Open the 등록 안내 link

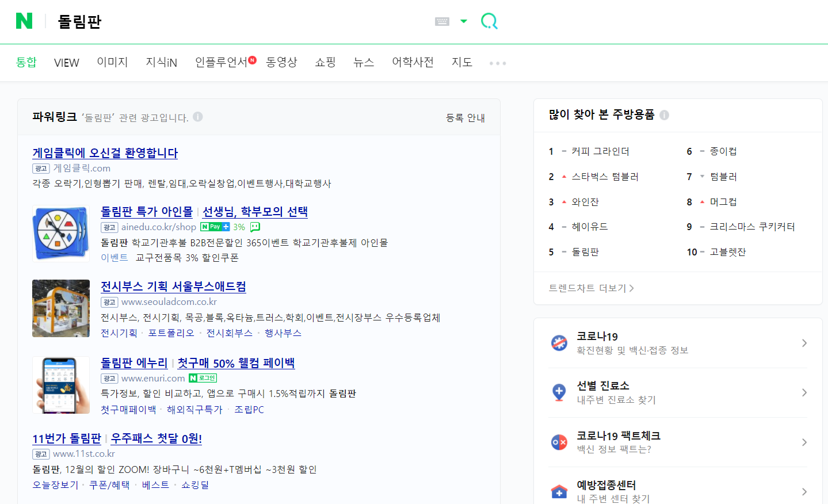[x=465, y=118]
